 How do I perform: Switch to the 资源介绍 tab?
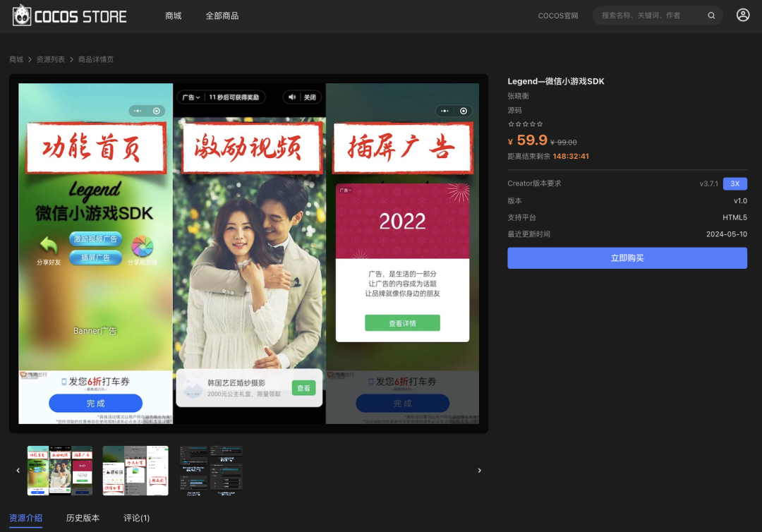coord(26,518)
